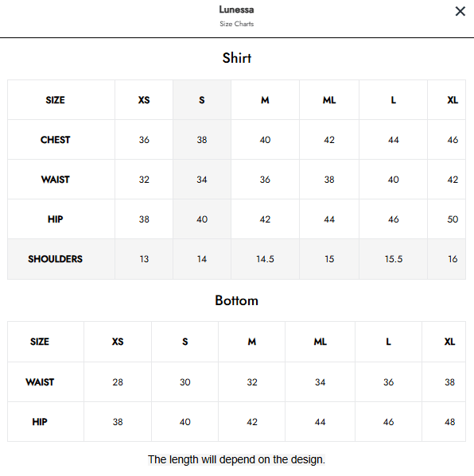Click the Size Charts subtitle

point(237,24)
